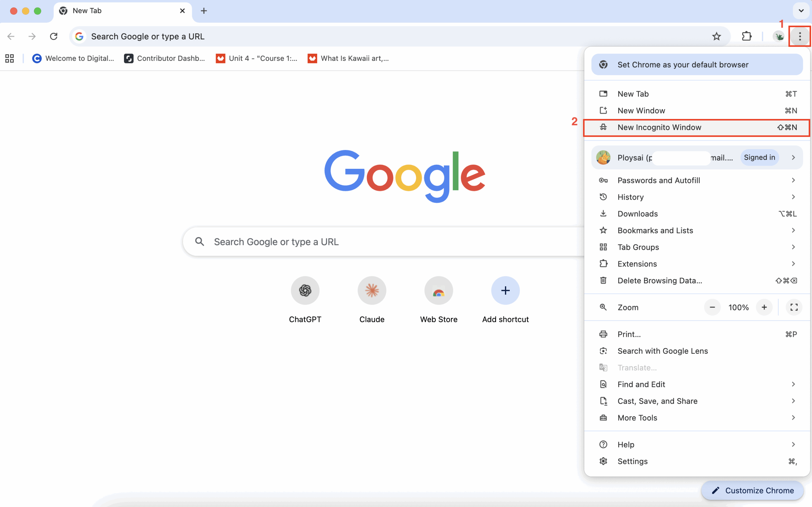Expand the Cast, Save, and Share submenu
The image size is (812, 507).
pyautogui.click(x=658, y=401)
